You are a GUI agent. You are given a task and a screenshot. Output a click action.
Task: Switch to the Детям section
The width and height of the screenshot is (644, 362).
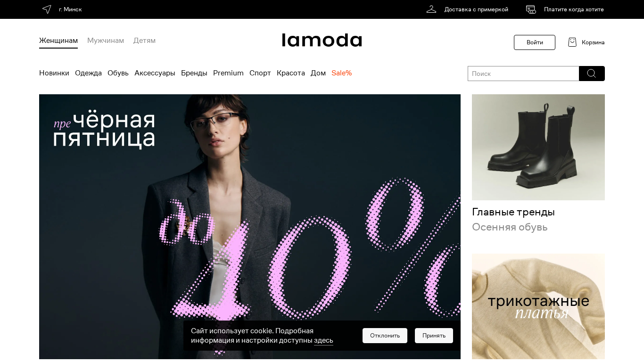144,41
